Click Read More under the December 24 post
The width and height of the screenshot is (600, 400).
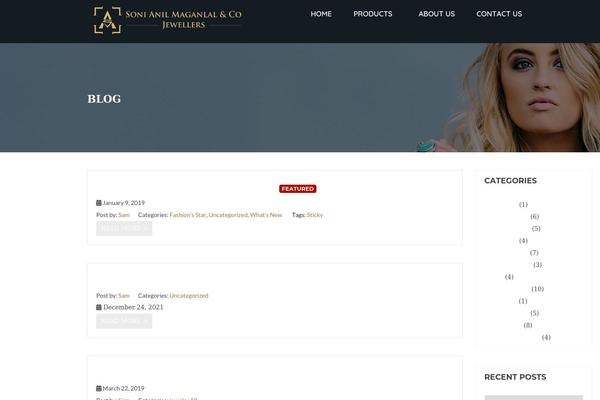(124, 321)
